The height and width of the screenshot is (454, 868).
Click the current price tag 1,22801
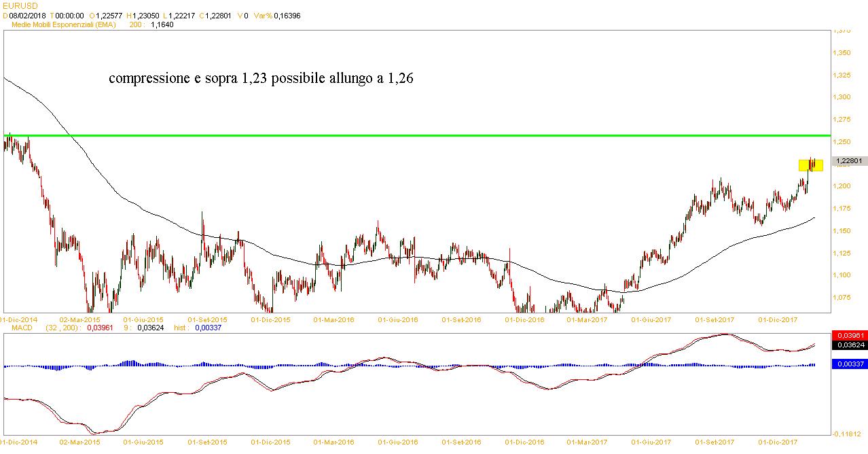[x=849, y=160]
